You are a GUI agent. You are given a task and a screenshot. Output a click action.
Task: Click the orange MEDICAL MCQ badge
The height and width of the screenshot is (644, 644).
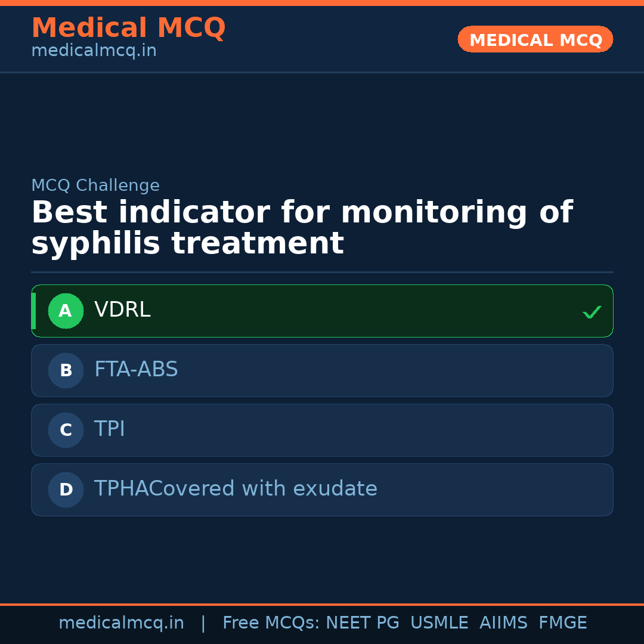pyautogui.click(x=535, y=39)
